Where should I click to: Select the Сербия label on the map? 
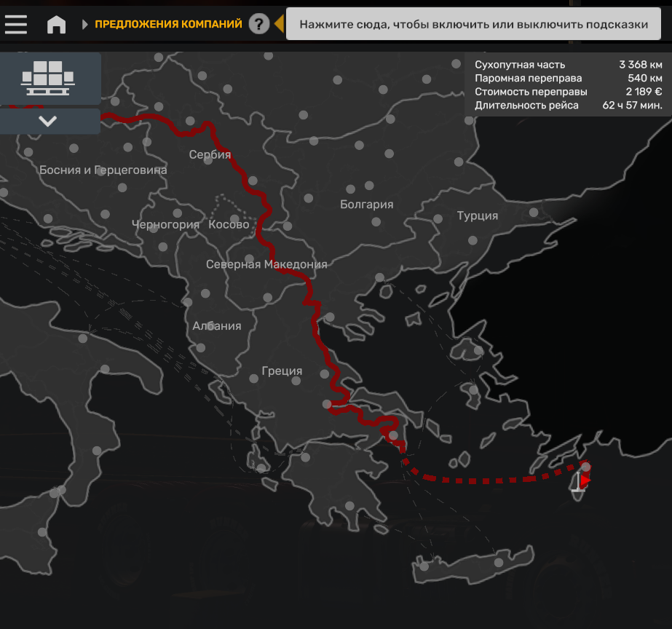click(210, 154)
